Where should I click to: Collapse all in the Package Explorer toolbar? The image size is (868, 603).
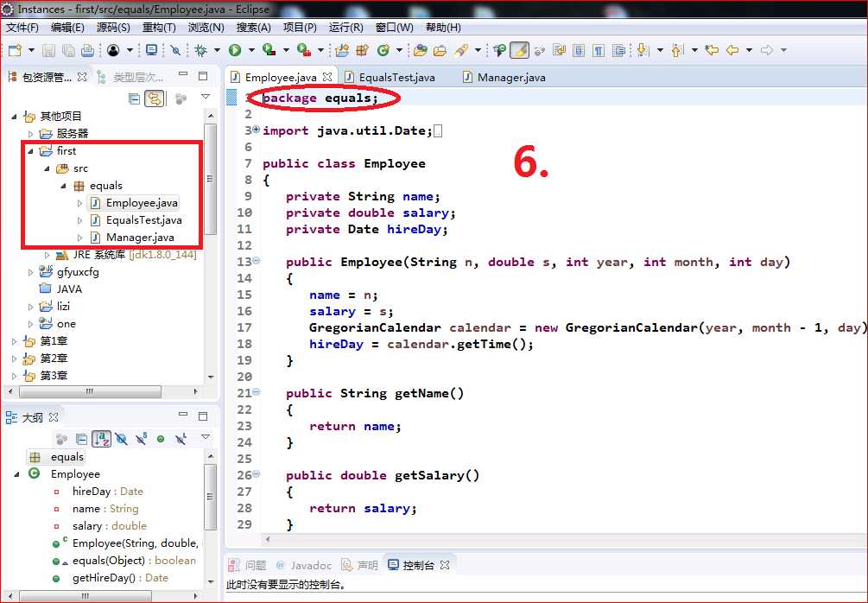click(134, 98)
